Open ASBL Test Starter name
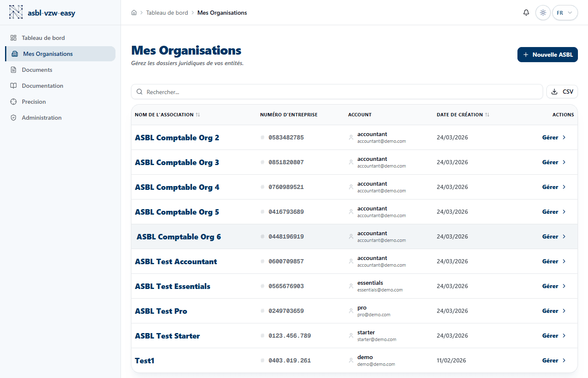 click(x=167, y=336)
